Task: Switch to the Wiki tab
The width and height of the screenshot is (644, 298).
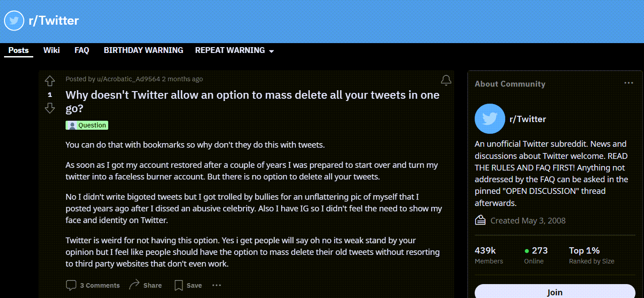Action: pos(51,50)
